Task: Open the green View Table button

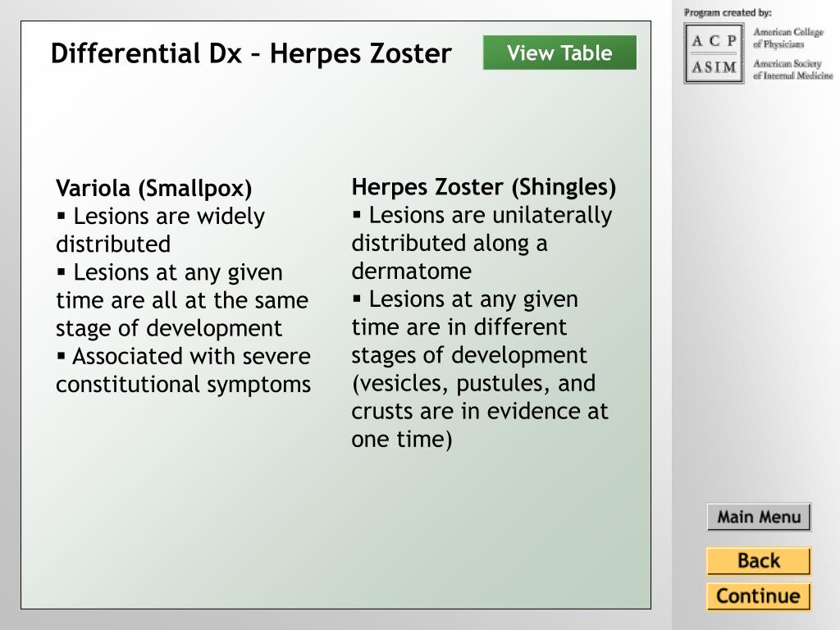Action: coord(559,52)
